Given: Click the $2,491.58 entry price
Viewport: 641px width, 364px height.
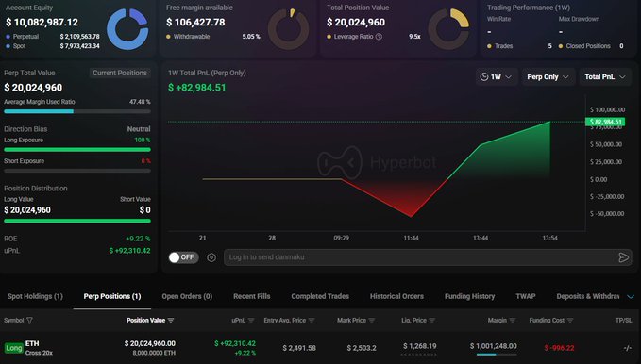Looking at the screenshot, I should [x=299, y=348].
